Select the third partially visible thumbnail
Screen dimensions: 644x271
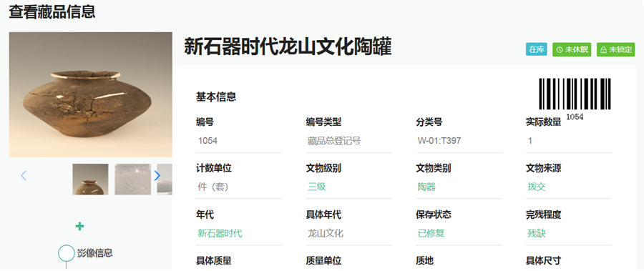pyautogui.click(x=165, y=179)
